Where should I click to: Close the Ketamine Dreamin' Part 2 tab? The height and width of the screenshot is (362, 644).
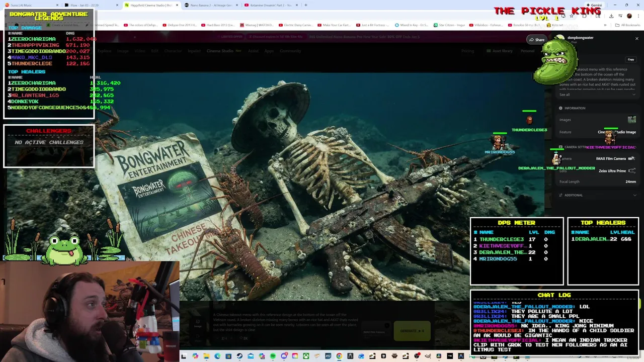tap(296, 5)
